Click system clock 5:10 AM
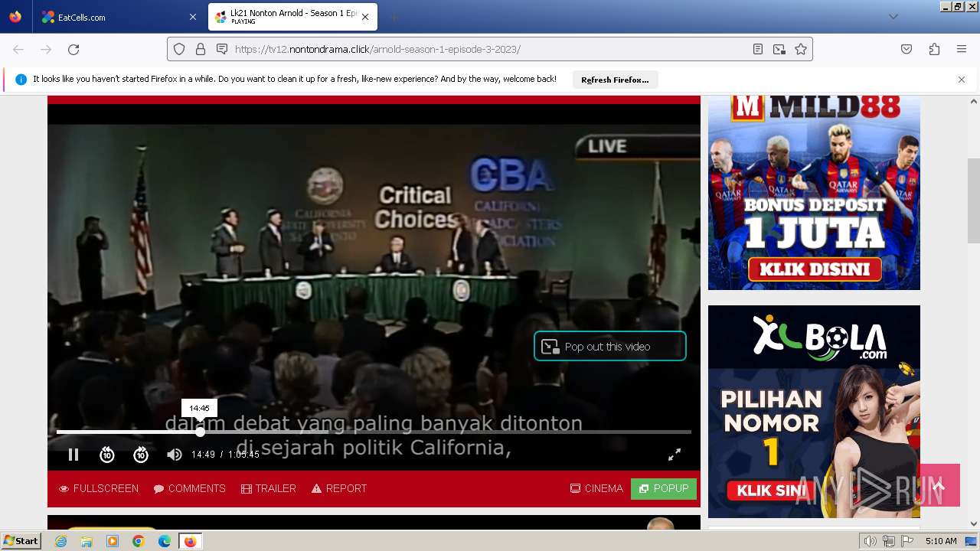This screenshot has width=980, height=551. [941, 541]
